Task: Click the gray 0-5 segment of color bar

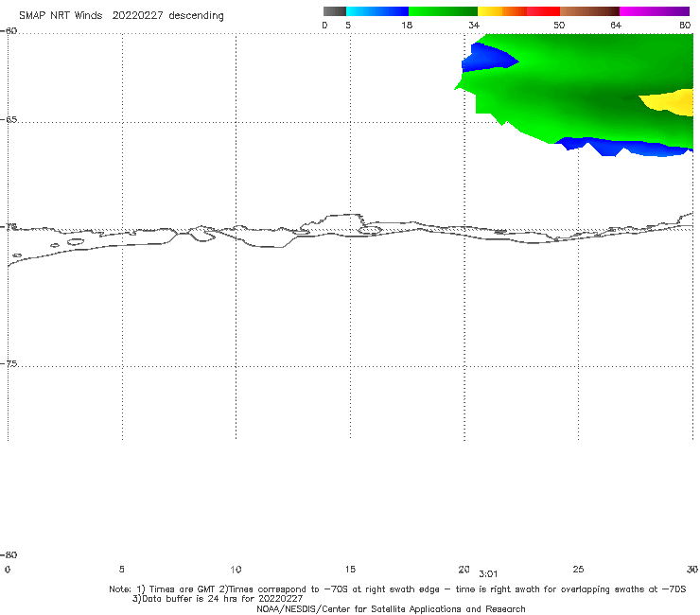Action: [335, 11]
